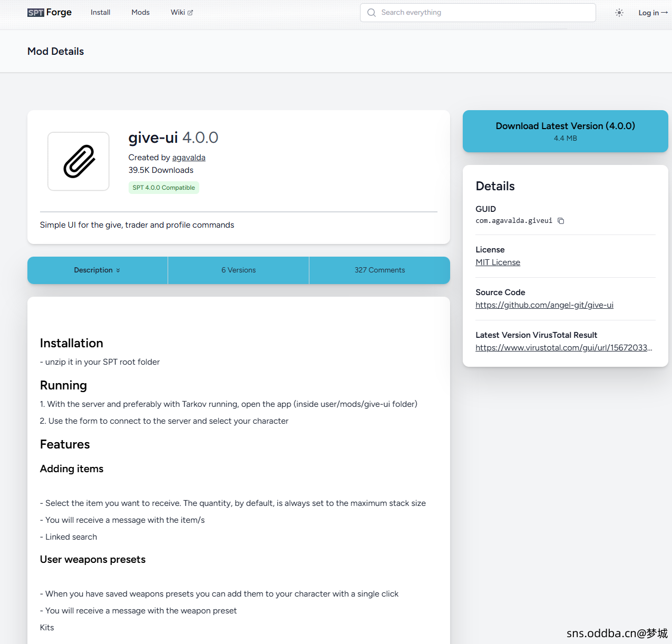Open the GitHub source code link

[544, 305]
